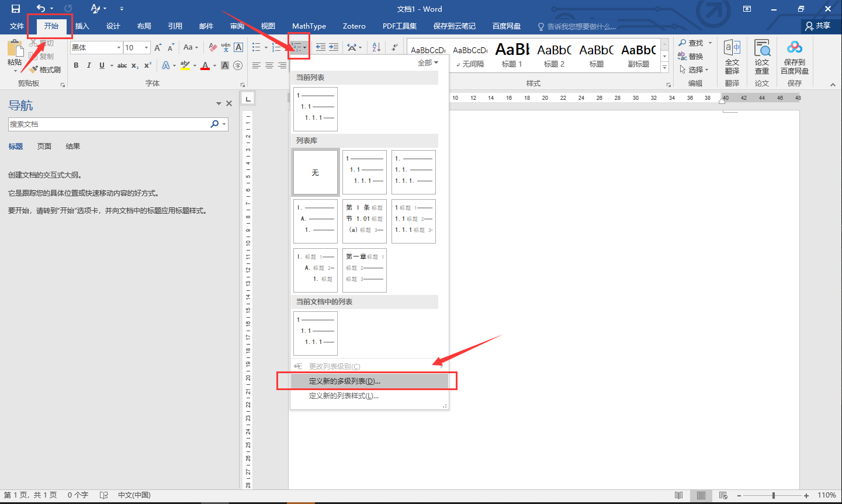The width and height of the screenshot is (842, 504).
Task: Open the 全部 filter dropdown in the list menu
Action: coord(428,62)
